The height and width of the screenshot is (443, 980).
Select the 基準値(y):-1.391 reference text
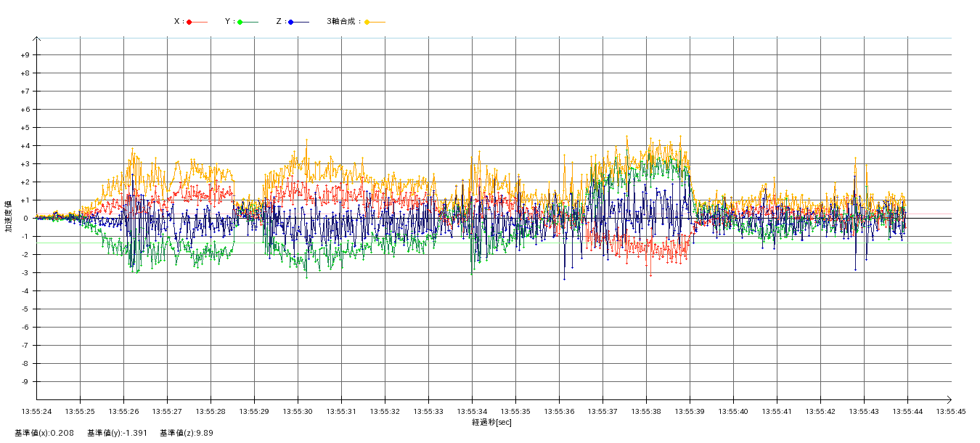[117, 433]
